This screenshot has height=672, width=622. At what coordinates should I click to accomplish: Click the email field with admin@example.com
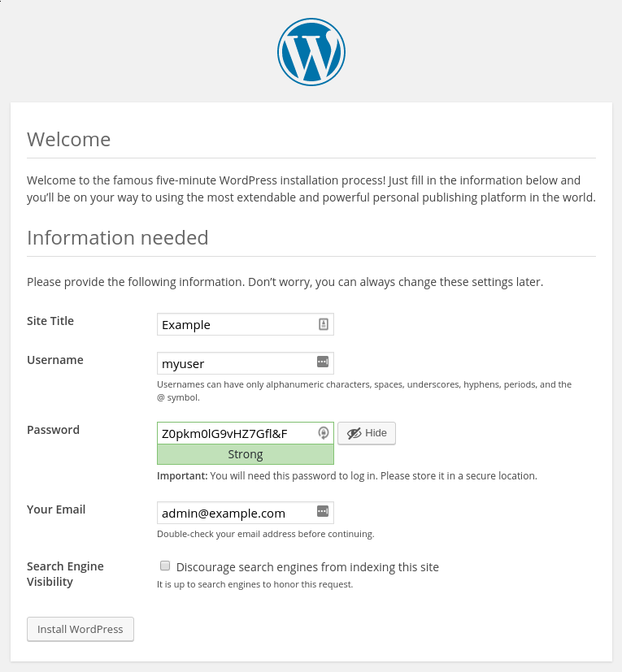click(236, 513)
